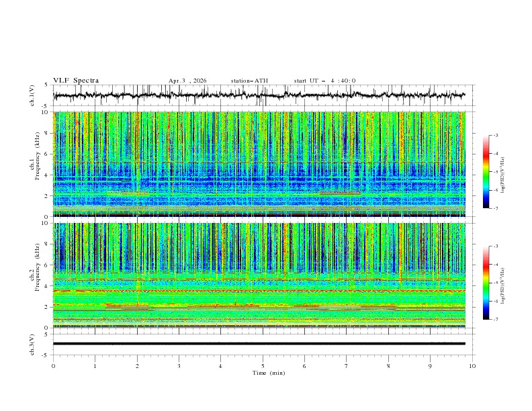Click the "-7" label on ch.2 color bar
532x411 pixels.
pyautogui.click(x=496, y=320)
